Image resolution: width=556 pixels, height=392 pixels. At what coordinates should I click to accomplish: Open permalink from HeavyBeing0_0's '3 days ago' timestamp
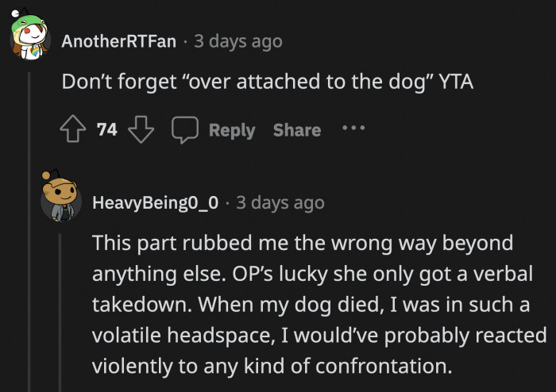(x=280, y=203)
